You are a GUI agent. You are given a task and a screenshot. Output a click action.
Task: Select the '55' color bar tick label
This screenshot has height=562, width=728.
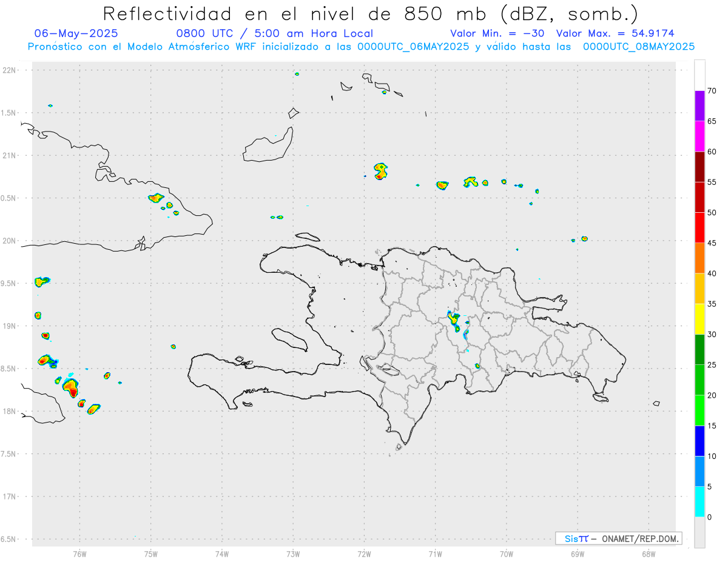click(x=712, y=182)
